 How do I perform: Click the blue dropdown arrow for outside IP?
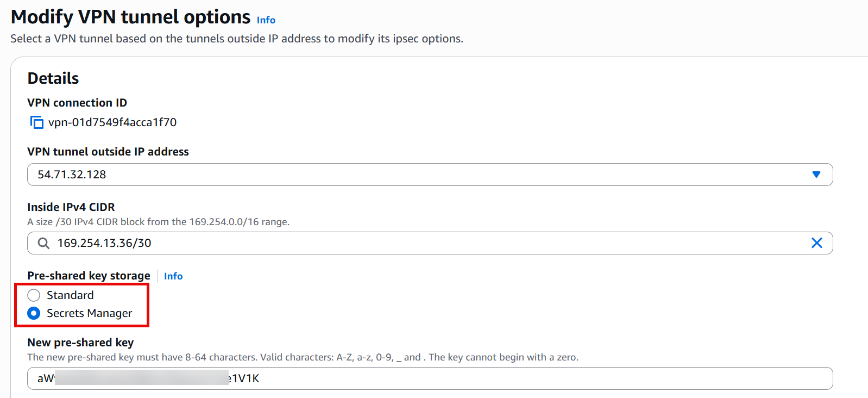(x=816, y=175)
